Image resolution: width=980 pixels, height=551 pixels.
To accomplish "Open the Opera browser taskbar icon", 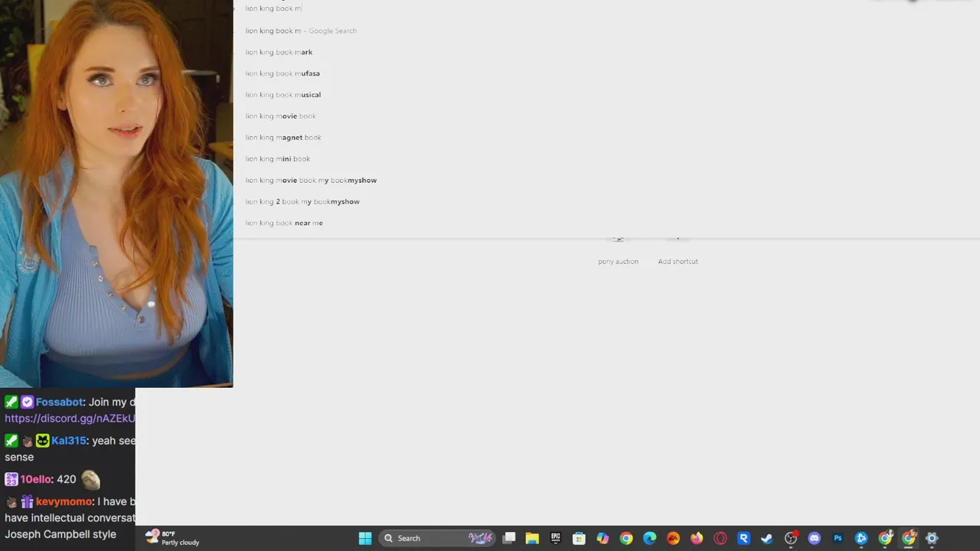I will (720, 538).
